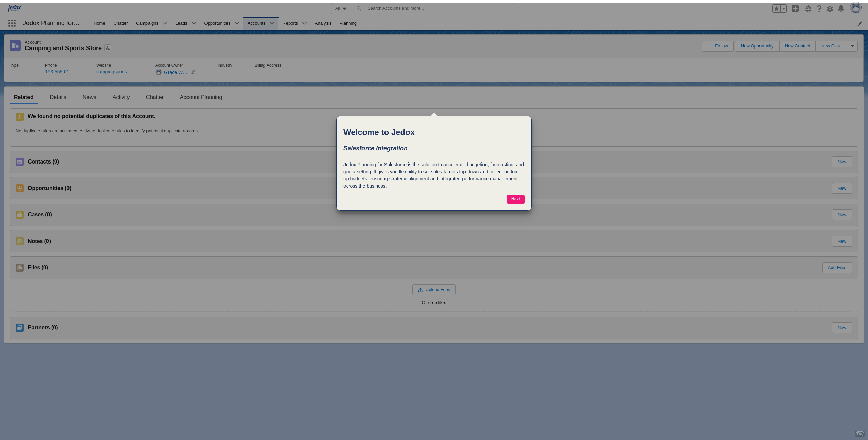Click Next on the Welcome to Jedox dialog
The image size is (868, 440).
pos(515,199)
